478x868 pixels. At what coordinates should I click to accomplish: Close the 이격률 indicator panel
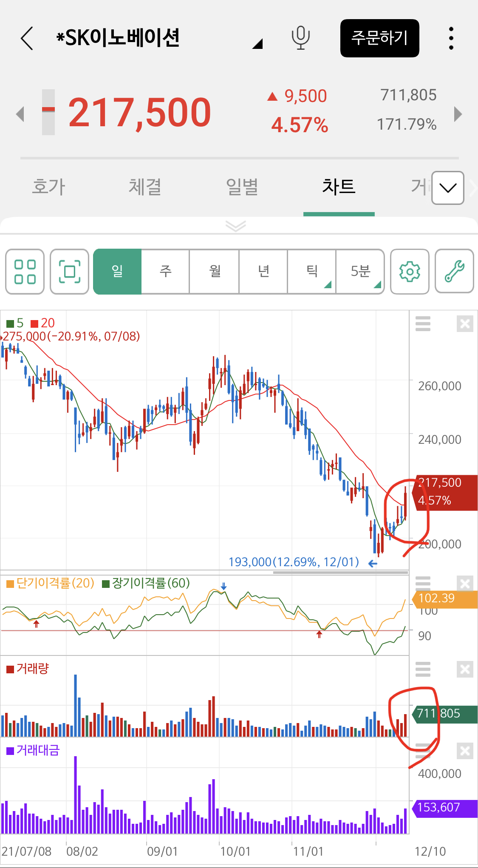click(465, 584)
